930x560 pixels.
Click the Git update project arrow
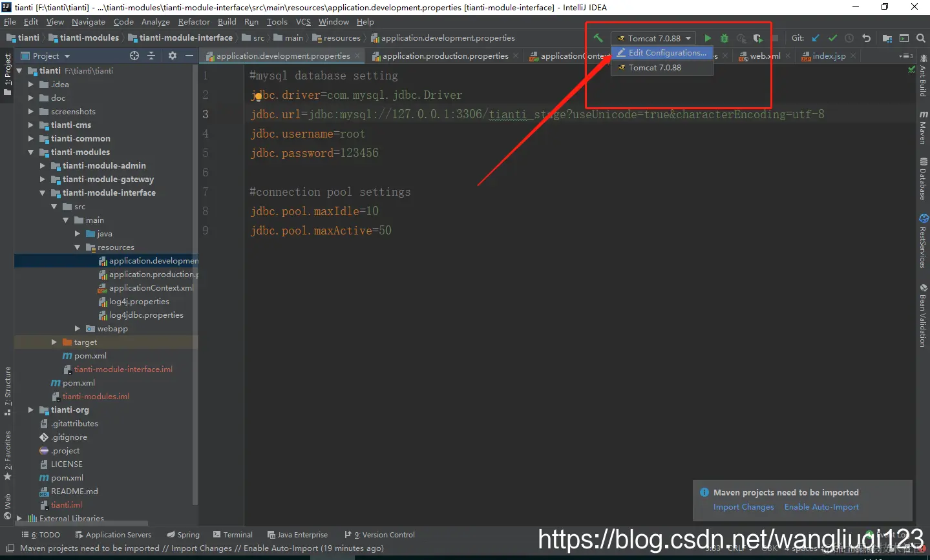pos(816,38)
